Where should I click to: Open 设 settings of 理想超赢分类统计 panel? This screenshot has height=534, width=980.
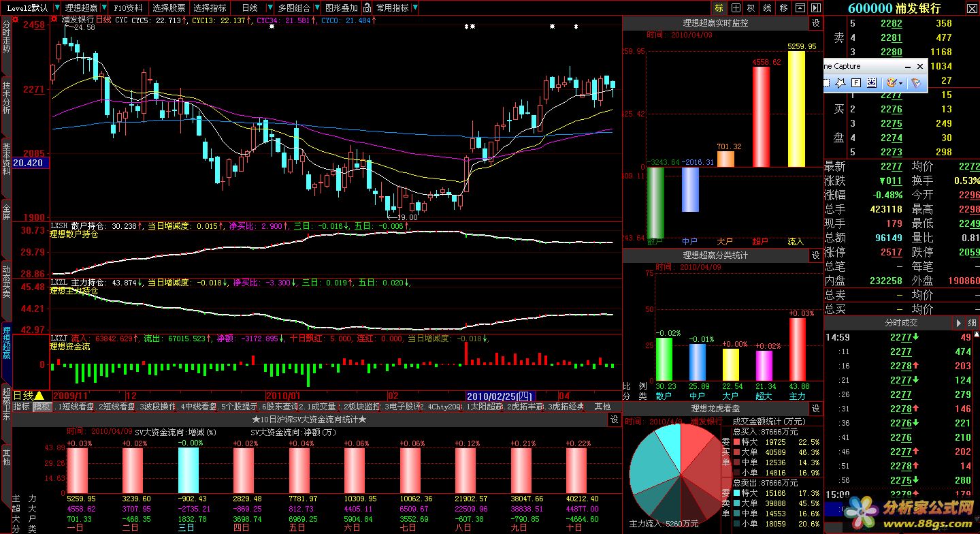pyautogui.click(x=815, y=255)
